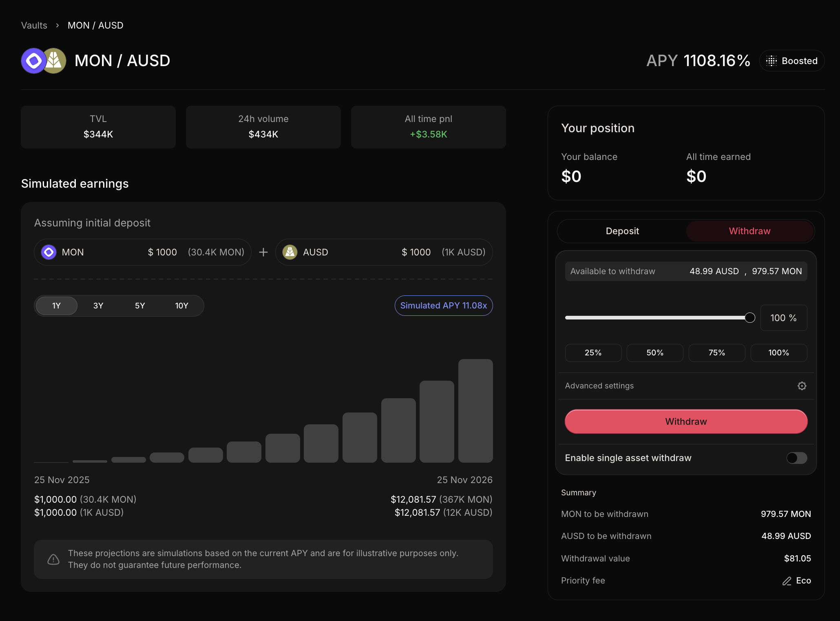Click the Boosted badge dotted icon
The width and height of the screenshot is (840, 621).
[x=771, y=61]
